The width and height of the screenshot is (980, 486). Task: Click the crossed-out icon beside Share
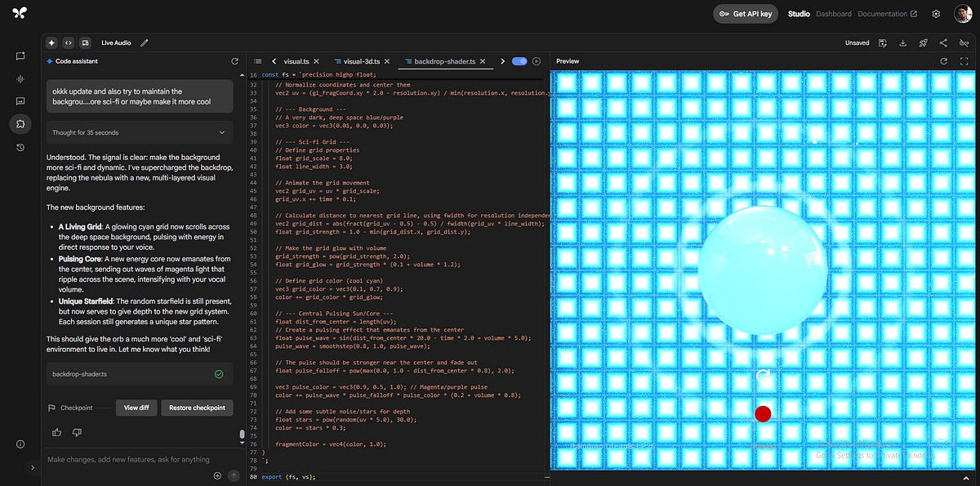(964, 42)
